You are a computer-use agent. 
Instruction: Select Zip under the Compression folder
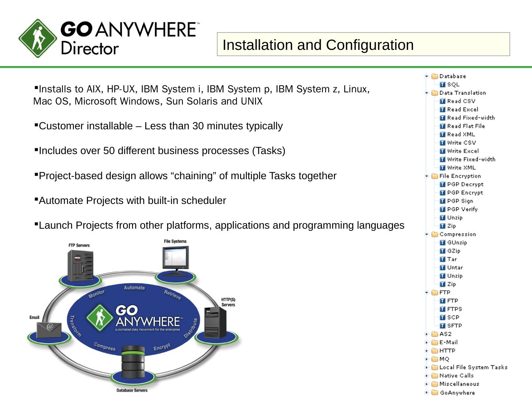coord(448,284)
